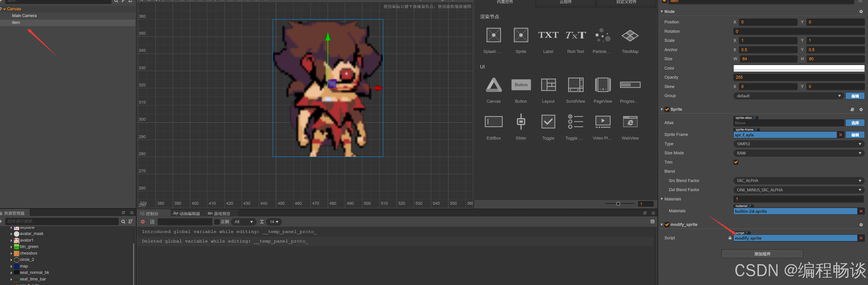This screenshot has height=285, width=868.
Task: Click the Atlas 选择 button
Action: tap(855, 123)
